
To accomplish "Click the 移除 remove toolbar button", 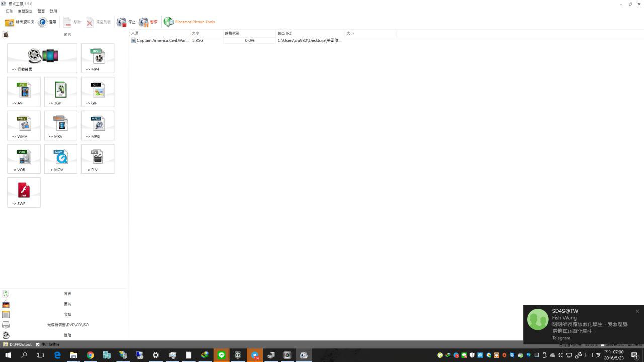I will click(x=72, y=22).
